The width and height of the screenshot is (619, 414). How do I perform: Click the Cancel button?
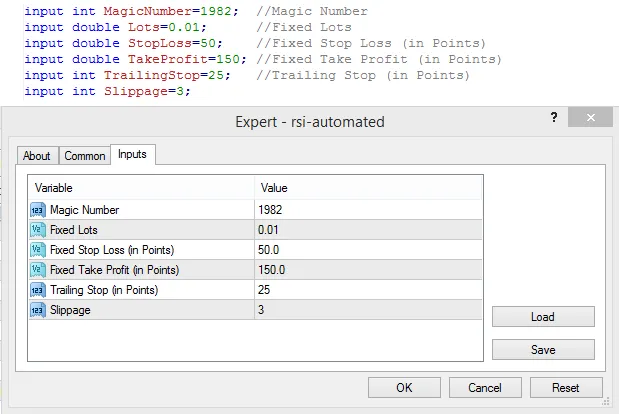click(485, 388)
